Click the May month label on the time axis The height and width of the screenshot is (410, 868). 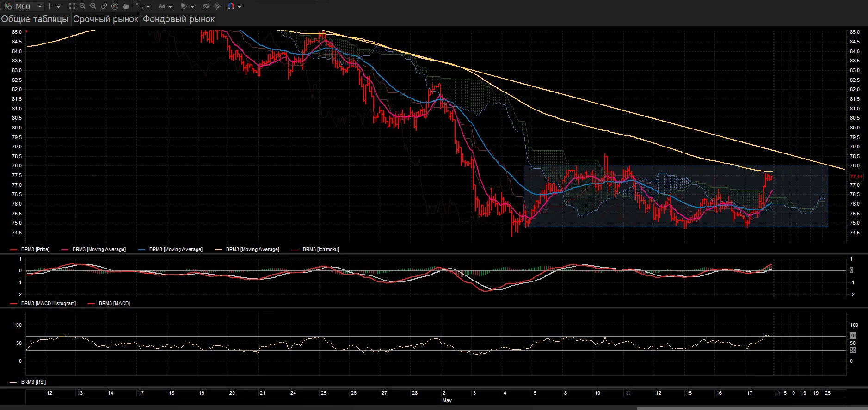coord(447,400)
